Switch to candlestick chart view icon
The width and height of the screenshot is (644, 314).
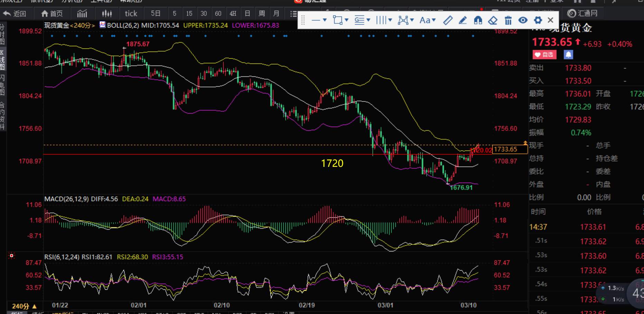(107, 13)
